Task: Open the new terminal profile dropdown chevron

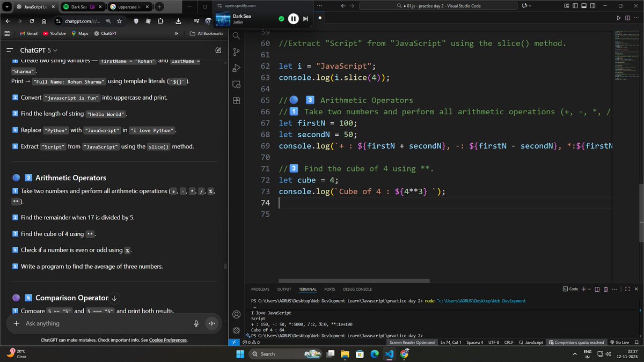Action: 589,289
